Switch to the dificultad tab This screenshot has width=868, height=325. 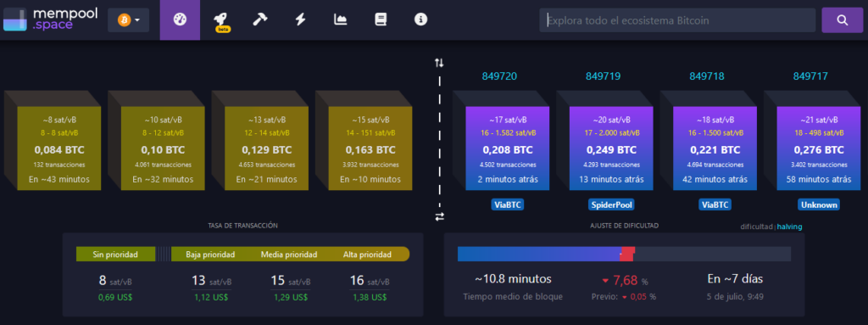tap(757, 227)
